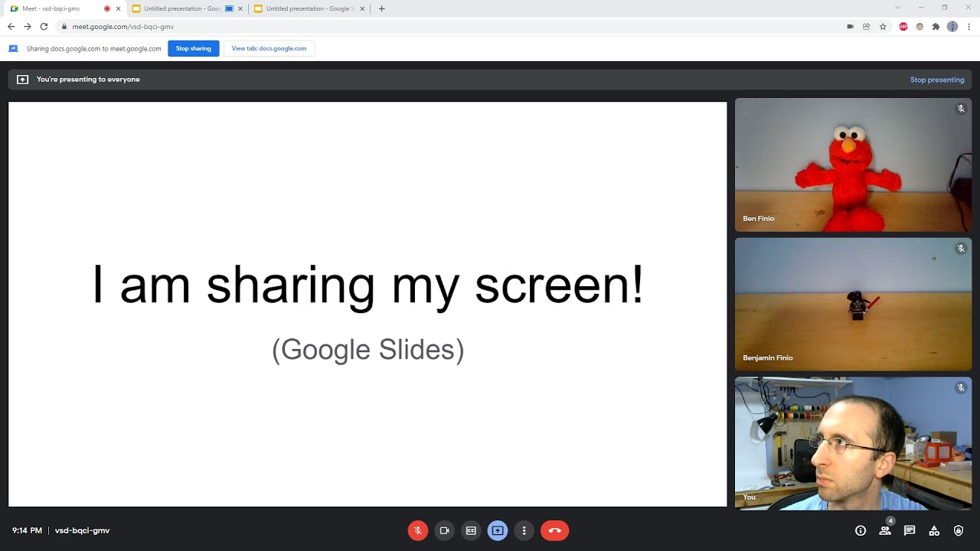Click View tab: docs.google.com

269,47
